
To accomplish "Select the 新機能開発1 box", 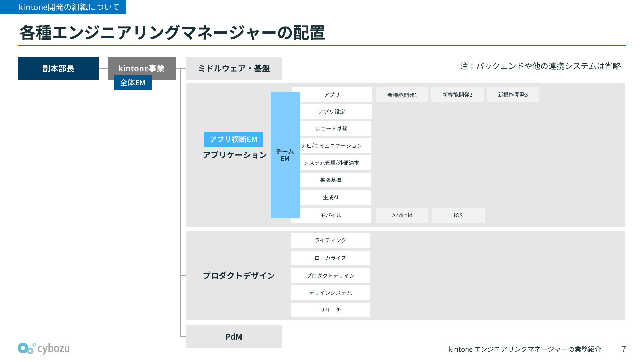I will click(x=402, y=95).
